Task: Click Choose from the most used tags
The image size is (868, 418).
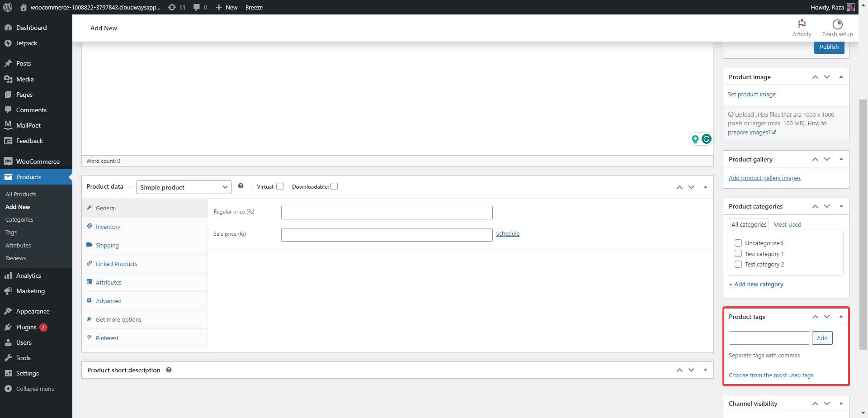Action: (x=771, y=375)
